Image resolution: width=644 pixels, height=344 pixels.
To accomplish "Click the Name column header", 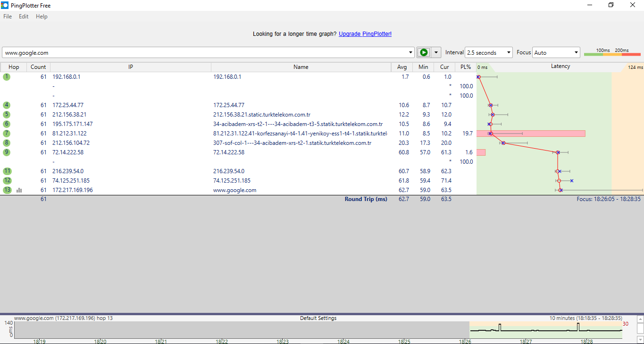I will pos(301,67).
